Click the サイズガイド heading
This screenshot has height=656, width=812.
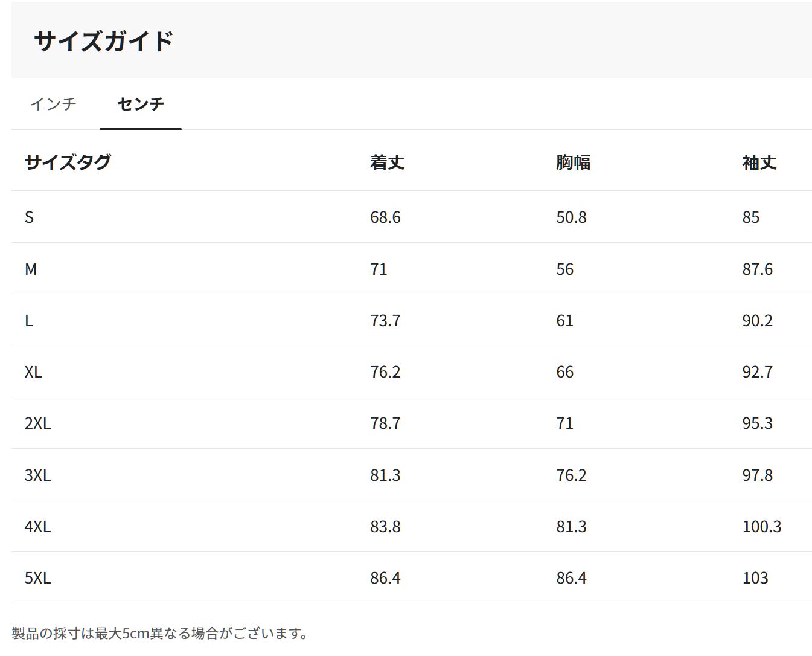point(104,41)
